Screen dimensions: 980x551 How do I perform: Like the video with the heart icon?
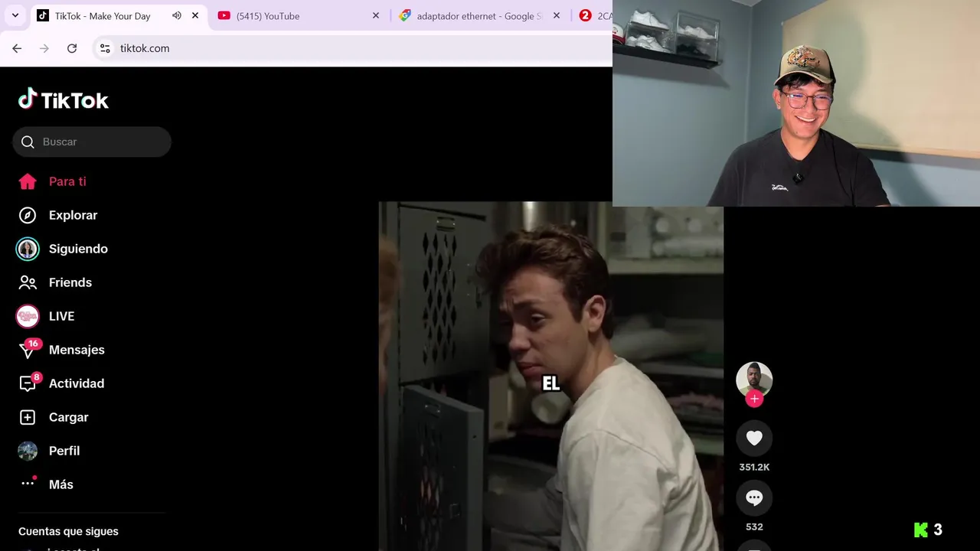click(754, 438)
